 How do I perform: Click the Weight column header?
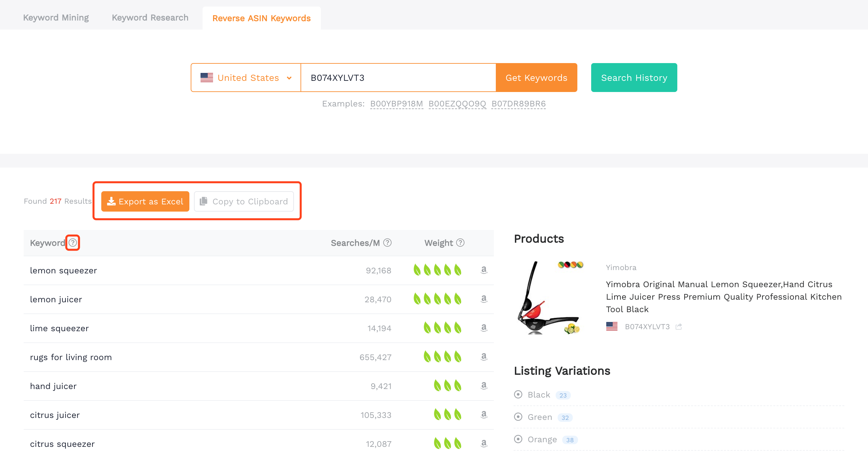pyautogui.click(x=438, y=243)
